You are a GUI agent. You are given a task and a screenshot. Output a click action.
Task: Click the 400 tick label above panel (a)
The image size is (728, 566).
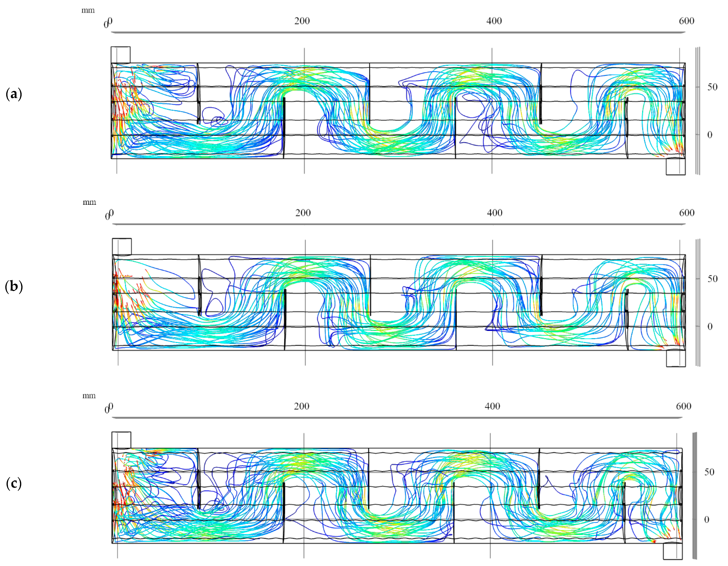(x=494, y=21)
